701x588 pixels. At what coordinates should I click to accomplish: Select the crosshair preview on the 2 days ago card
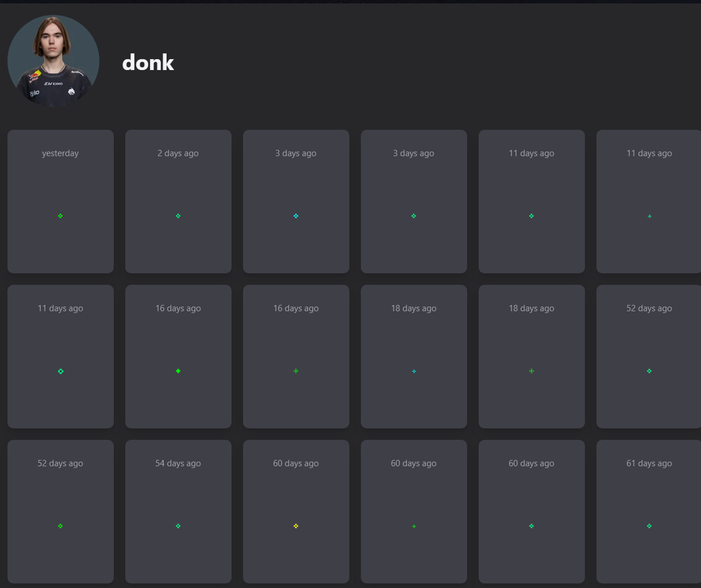[178, 216]
